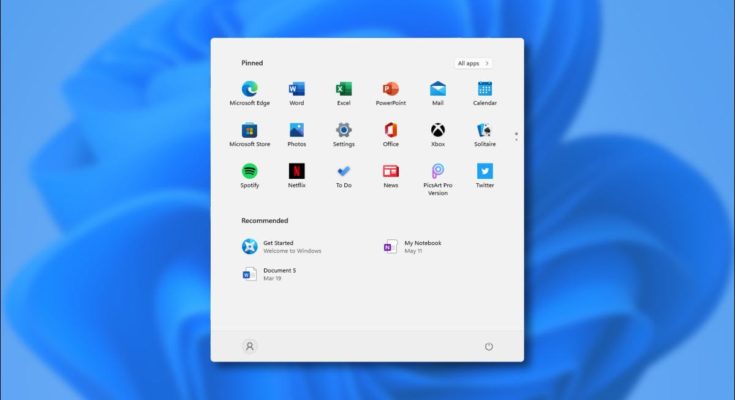The height and width of the screenshot is (400, 735).
Task: Expand the All apps list
Action: [x=472, y=63]
